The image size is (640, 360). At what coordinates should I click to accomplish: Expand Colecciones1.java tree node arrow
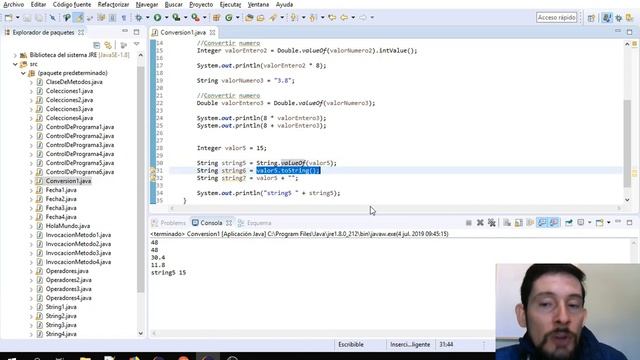[31, 91]
